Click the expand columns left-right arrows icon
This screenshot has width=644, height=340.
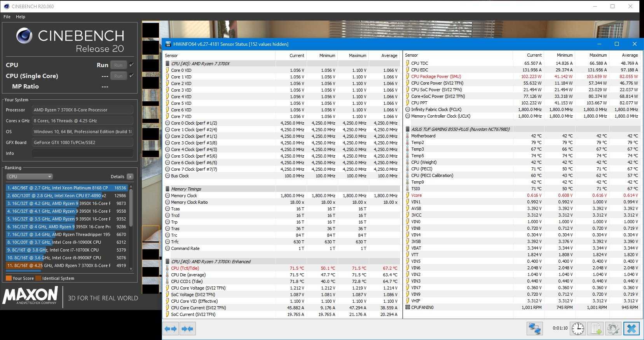(171, 329)
